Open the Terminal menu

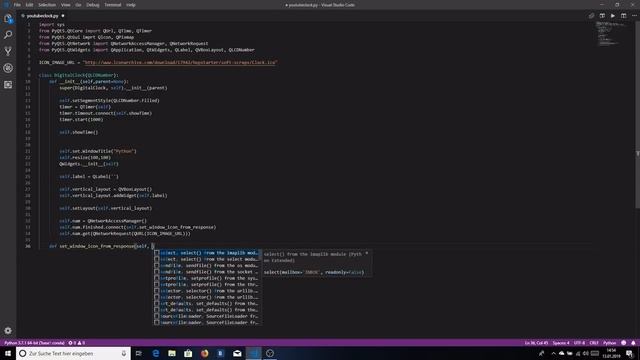[113, 5]
